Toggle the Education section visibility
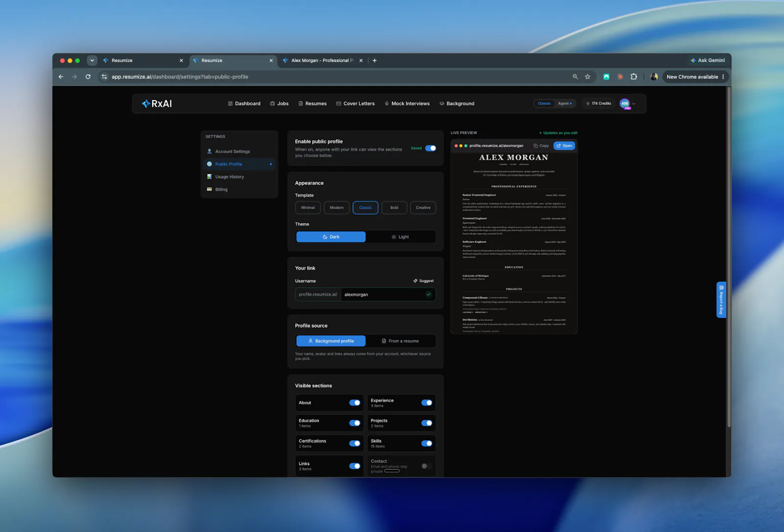 (355, 423)
